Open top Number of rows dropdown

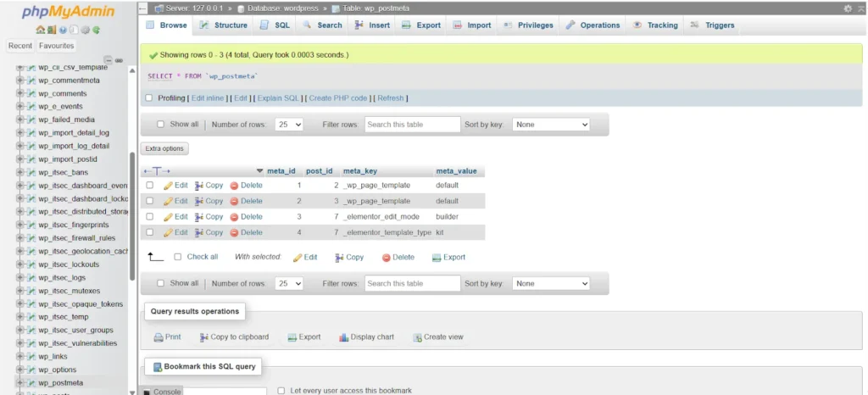289,125
